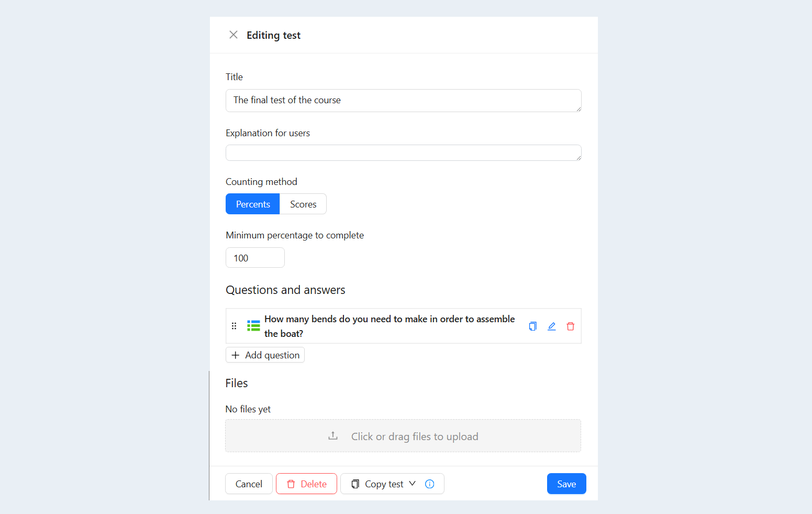Select the Percents counting method
The image size is (812, 514).
tap(253, 204)
